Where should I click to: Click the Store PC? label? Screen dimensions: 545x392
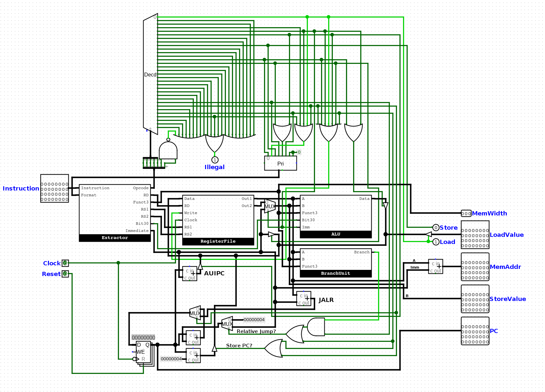click(239, 346)
